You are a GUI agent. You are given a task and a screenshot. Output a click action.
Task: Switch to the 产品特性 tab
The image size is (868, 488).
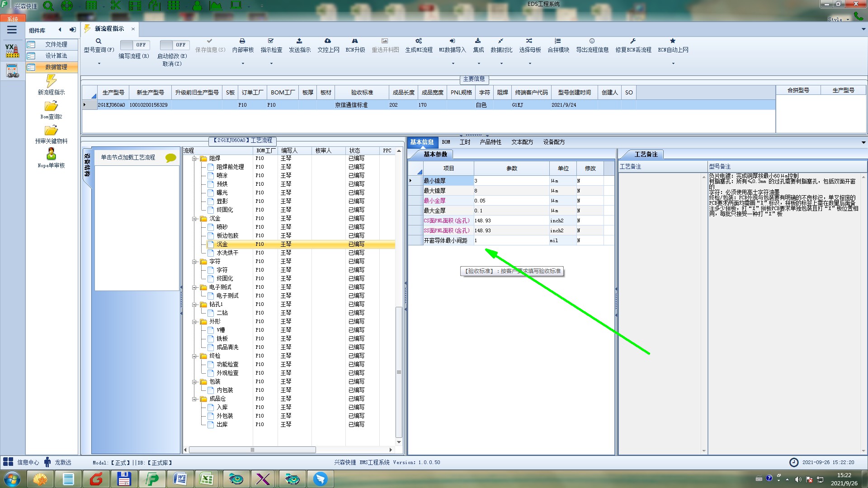click(x=491, y=142)
